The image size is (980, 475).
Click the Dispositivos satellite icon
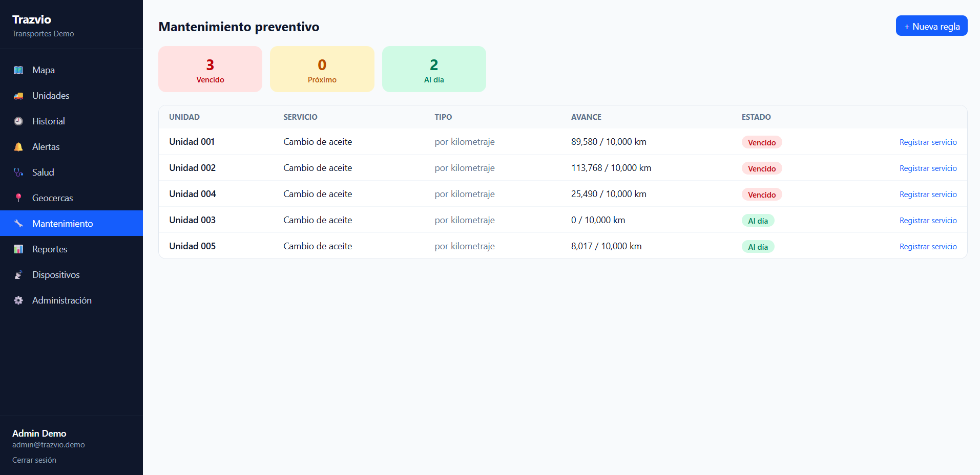pos(18,275)
